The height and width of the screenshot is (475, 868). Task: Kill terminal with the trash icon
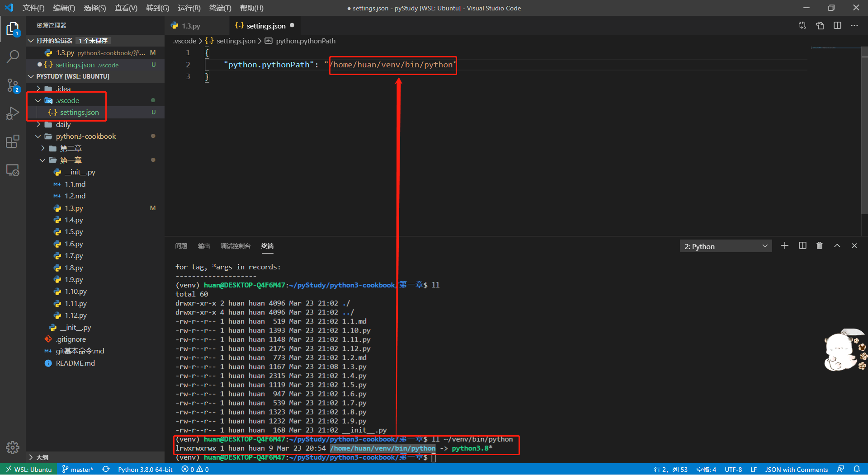(820, 246)
